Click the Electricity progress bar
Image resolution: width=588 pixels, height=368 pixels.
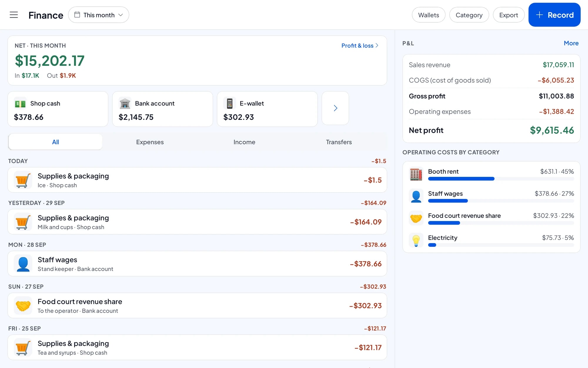pos(501,245)
